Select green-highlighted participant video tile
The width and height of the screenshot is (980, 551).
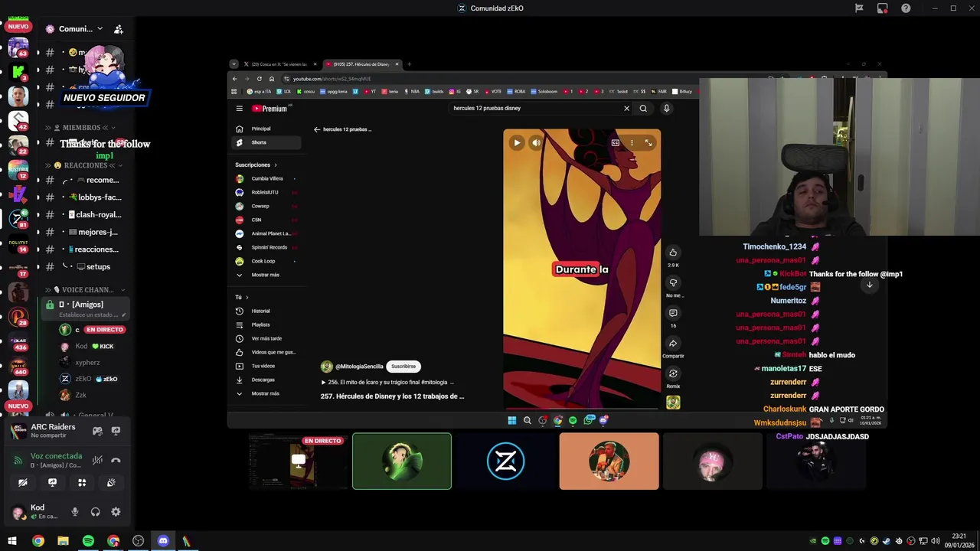coord(402,461)
